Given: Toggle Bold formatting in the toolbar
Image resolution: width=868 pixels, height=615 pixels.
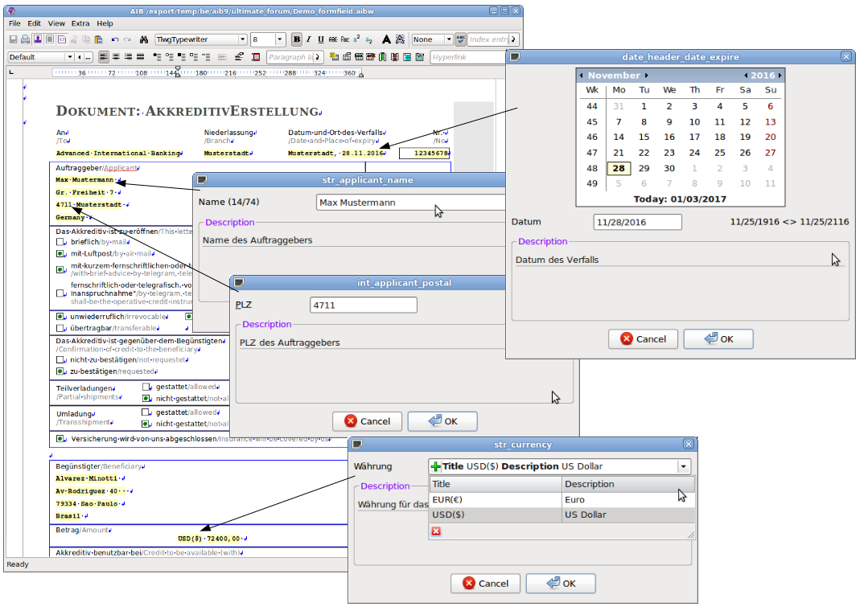Looking at the screenshot, I should tap(297, 39).
